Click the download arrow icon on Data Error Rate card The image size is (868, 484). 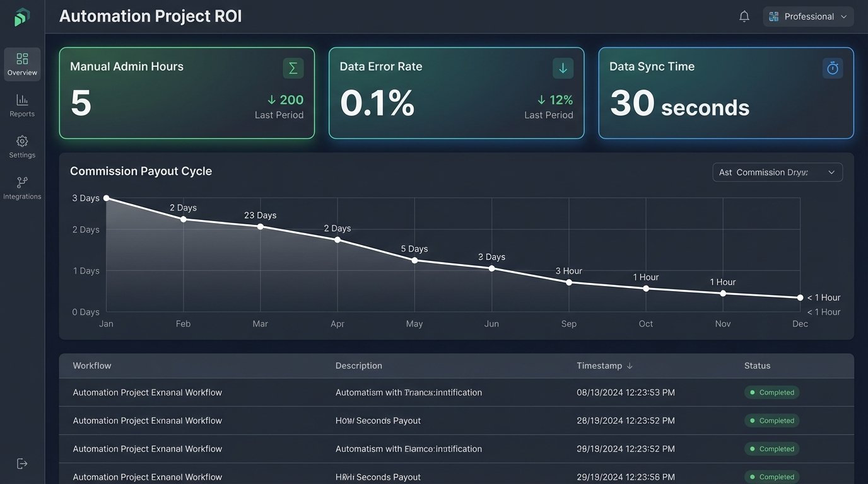pyautogui.click(x=562, y=67)
